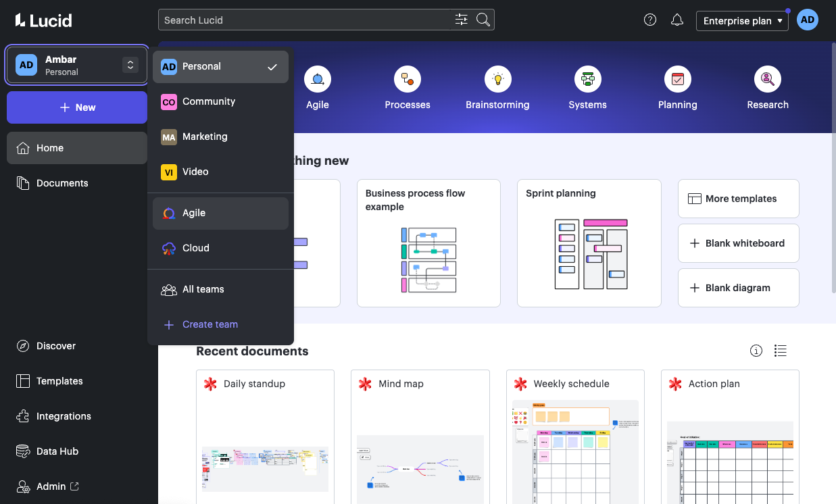Open the Weekly schedule document thumbnail
Viewport: 836px width, 504px height.
tap(575, 451)
